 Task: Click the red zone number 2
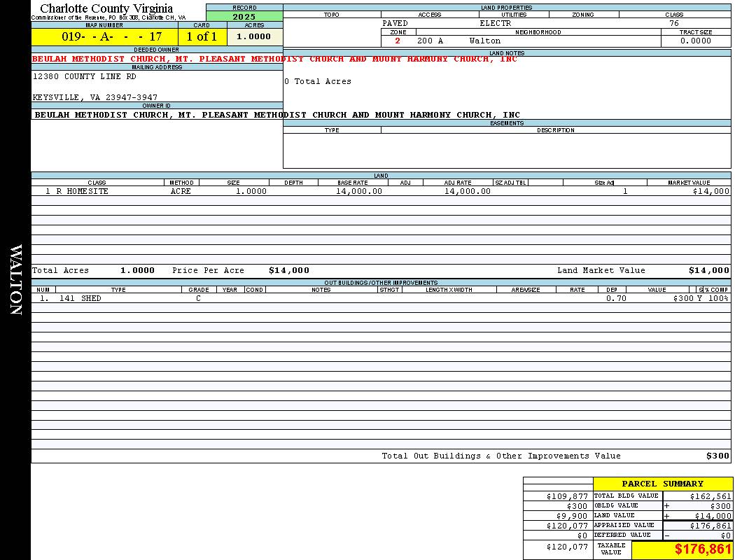click(x=398, y=41)
